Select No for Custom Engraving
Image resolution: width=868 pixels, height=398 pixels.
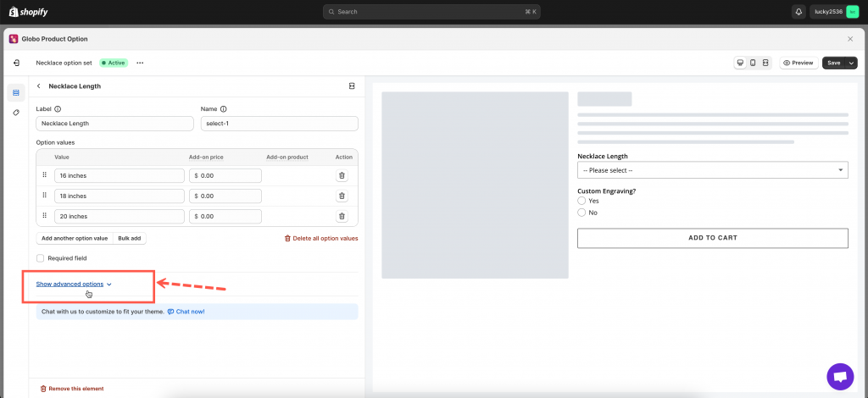coord(581,213)
